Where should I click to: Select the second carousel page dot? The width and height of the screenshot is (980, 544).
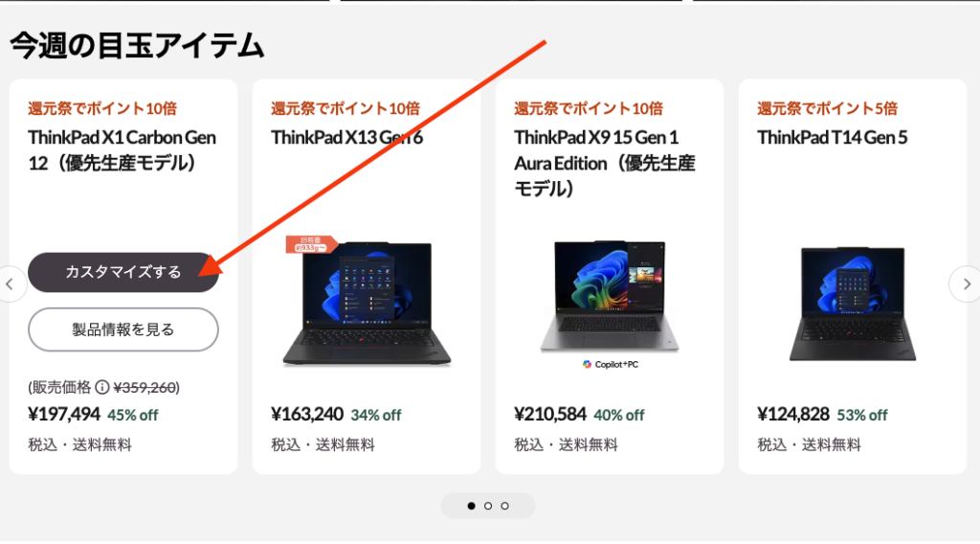coord(488,506)
